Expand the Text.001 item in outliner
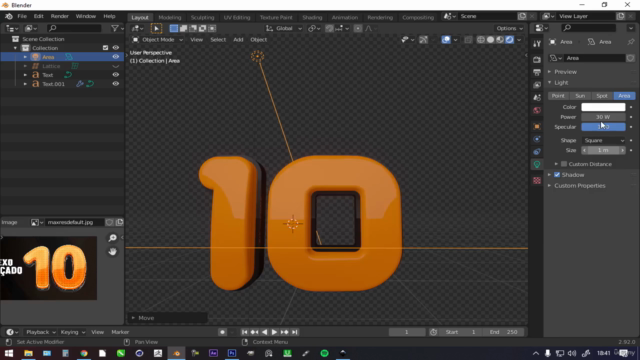Screen dimensions: 640x360 coord(25,84)
